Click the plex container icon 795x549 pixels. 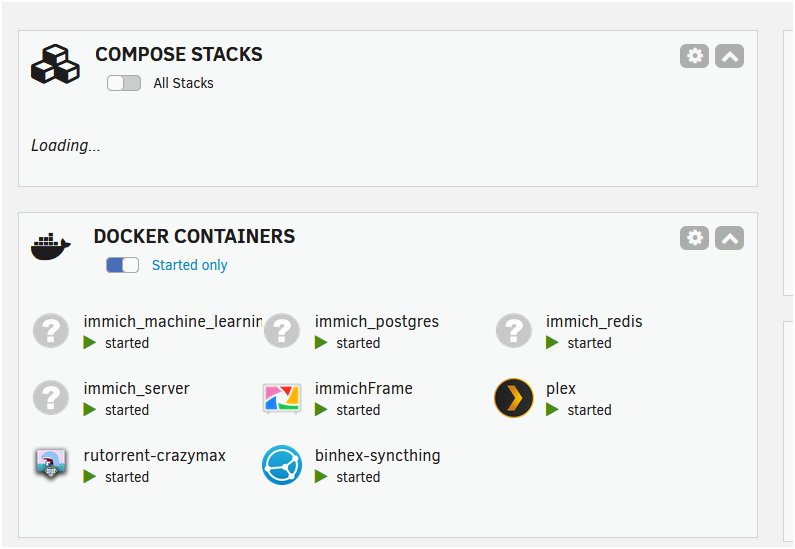point(514,398)
